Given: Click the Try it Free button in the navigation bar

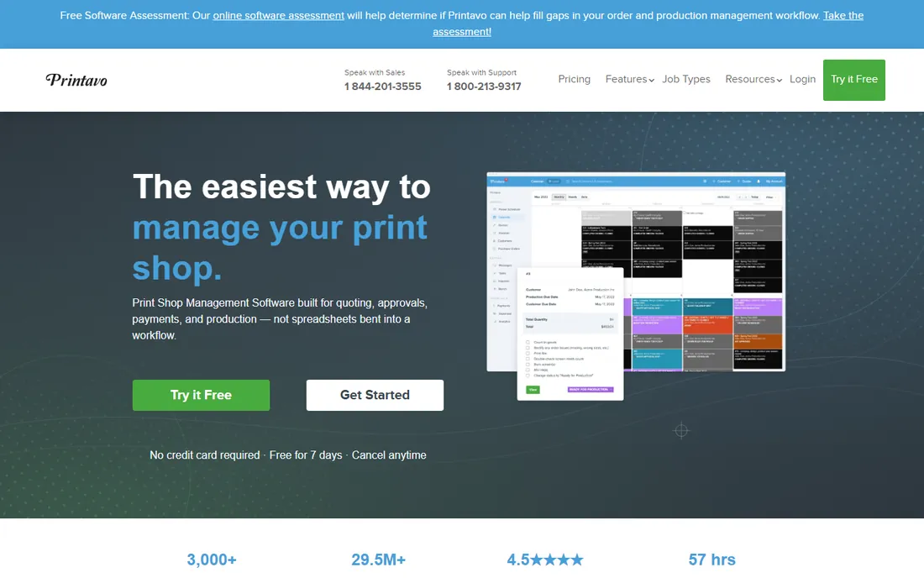Looking at the screenshot, I should (x=854, y=80).
